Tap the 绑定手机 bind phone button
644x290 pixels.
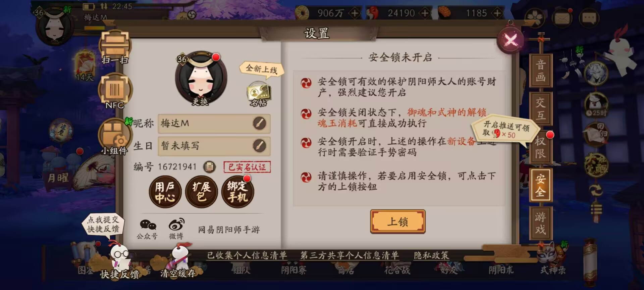point(238,192)
